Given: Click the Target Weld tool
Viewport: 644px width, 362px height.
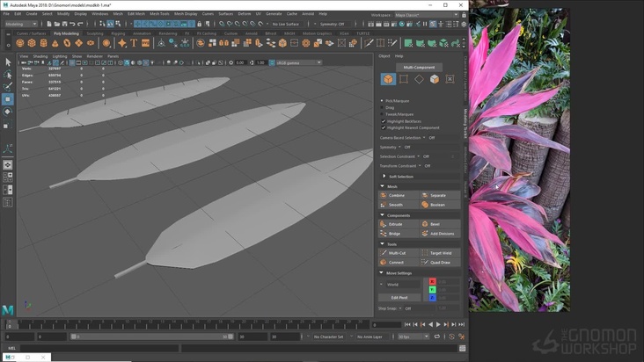Looking at the screenshot, I should tap(439, 252).
